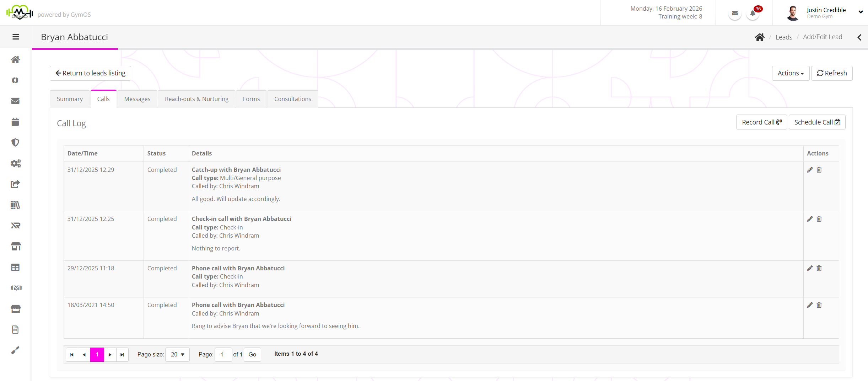This screenshot has height=381, width=868.
Task: Switch to the Messages tab
Action: pyautogui.click(x=137, y=99)
